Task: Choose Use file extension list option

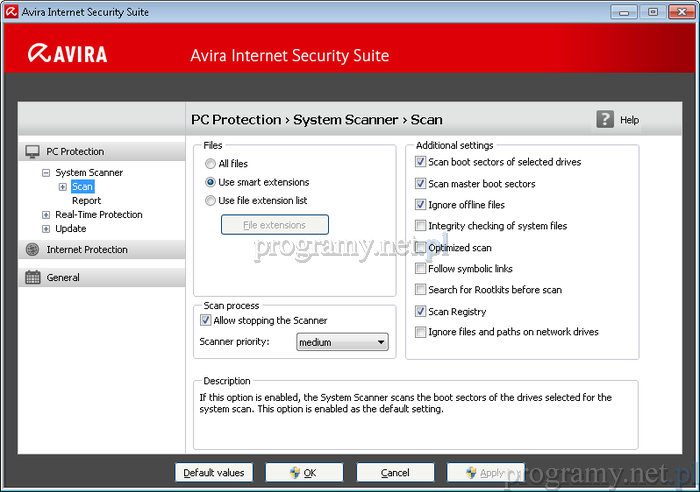Action: (210, 201)
